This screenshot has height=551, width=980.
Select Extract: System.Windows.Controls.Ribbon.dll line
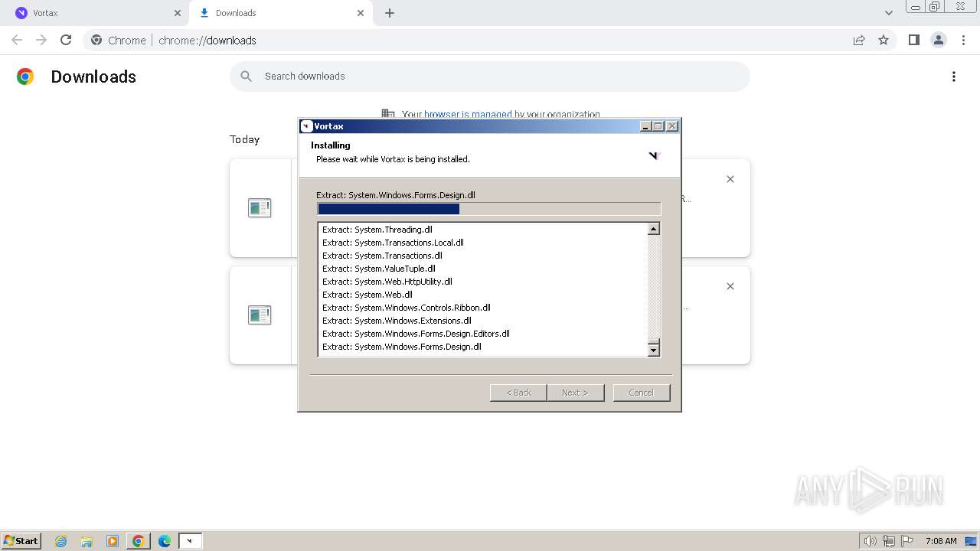[406, 308]
